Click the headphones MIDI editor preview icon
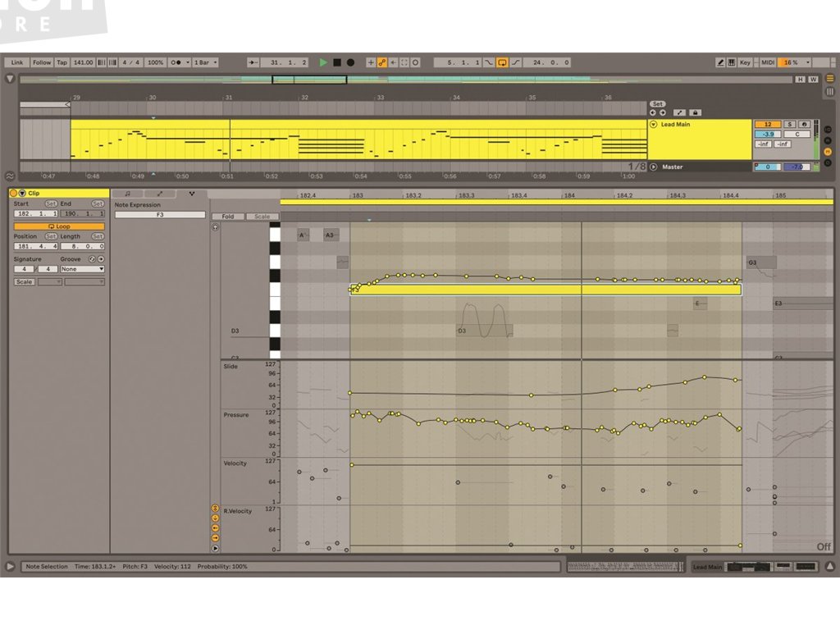The width and height of the screenshot is (840, 630). point(216,226)
